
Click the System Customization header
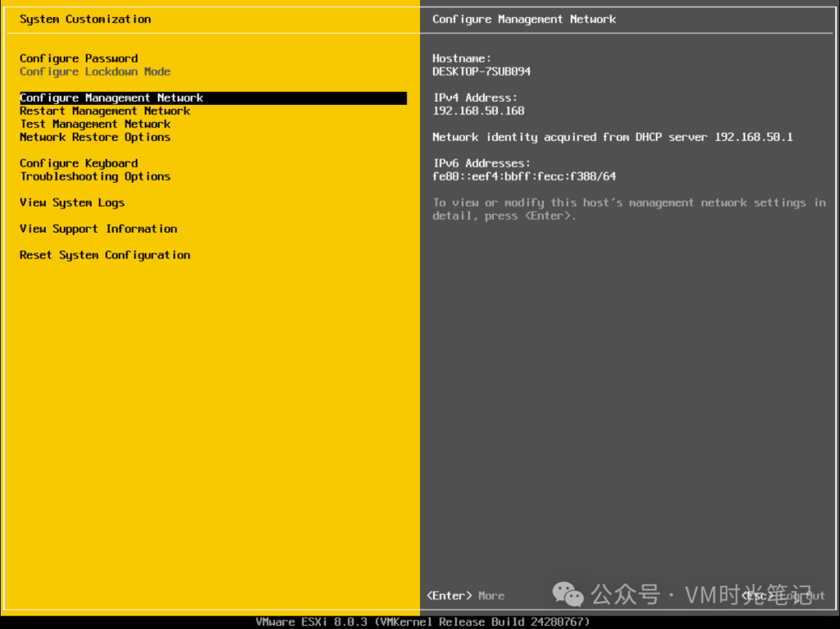tap(86, 19)
